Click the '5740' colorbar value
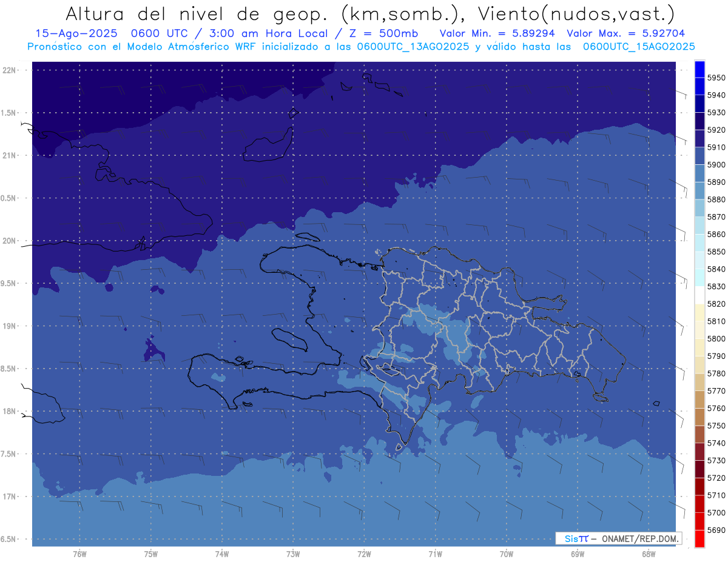This screenshot has height=562, width=728. 716,443
